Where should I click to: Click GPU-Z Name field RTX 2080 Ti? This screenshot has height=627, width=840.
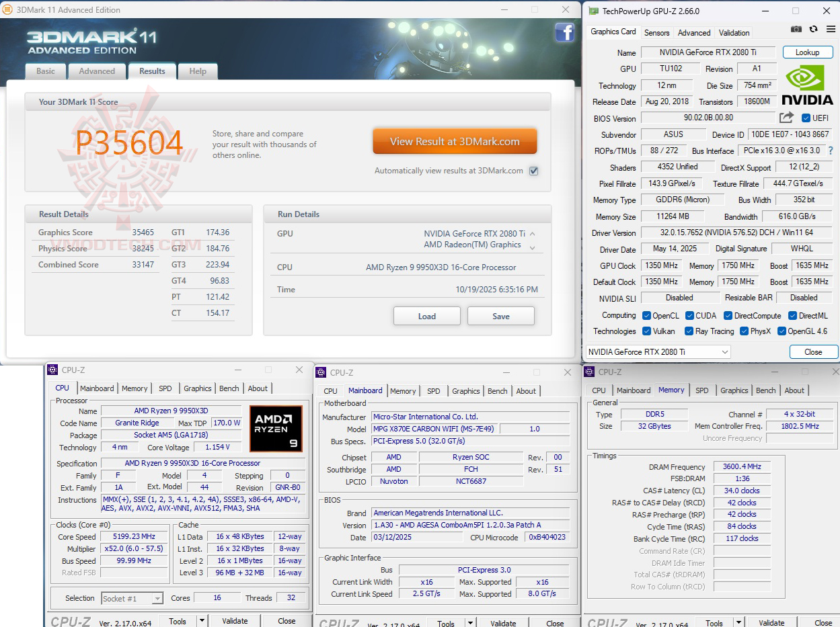(708, 52)
